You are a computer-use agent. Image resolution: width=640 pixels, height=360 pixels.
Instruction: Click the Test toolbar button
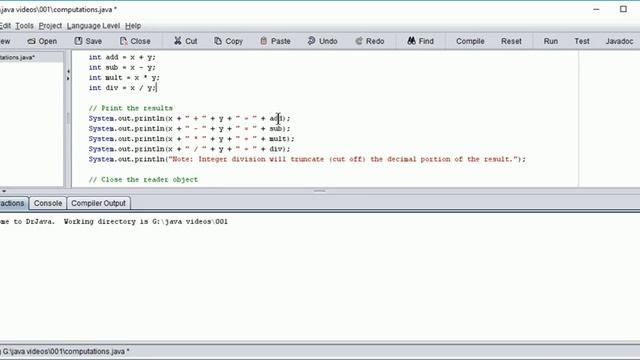(x=582, y=41)
